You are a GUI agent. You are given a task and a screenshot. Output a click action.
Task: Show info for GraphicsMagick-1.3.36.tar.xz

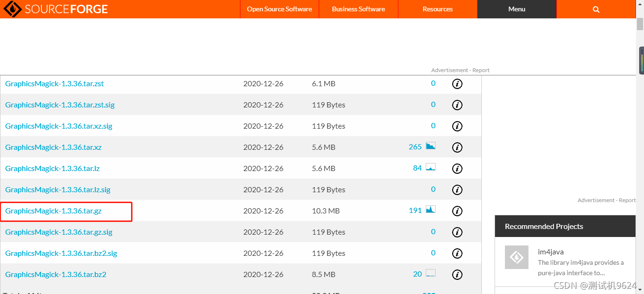[457, 147]
